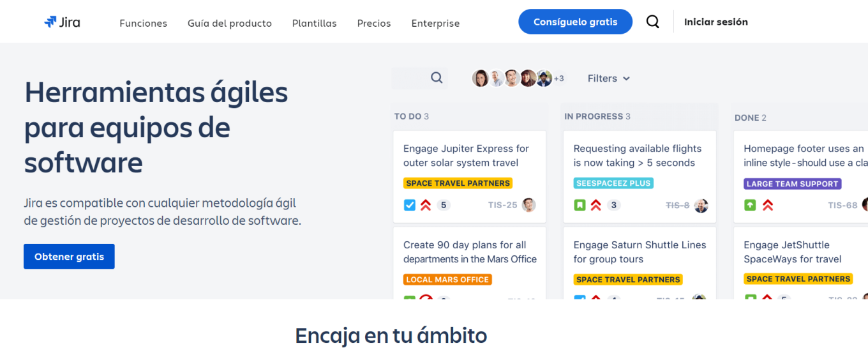
Task: Open the Precios page
Action: tap(374, 23)
